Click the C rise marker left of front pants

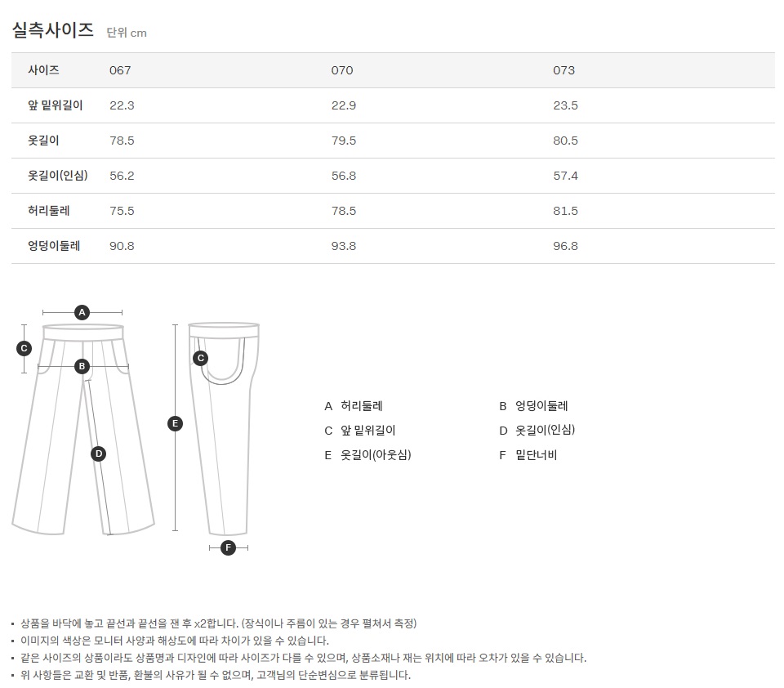[x=24, y=348]
